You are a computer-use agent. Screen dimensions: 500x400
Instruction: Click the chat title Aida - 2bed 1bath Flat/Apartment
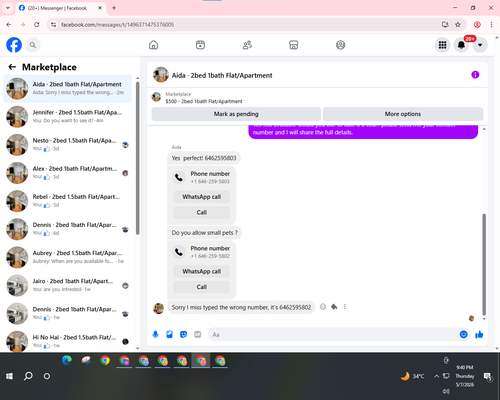click(x=222, y=75)
